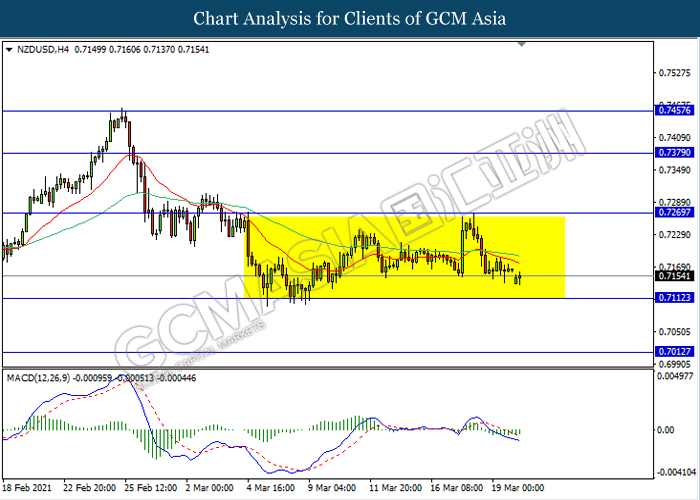Click the 0.71690 price scale value
Viewport: 700px width, 500px height.
tap(675, 267)
